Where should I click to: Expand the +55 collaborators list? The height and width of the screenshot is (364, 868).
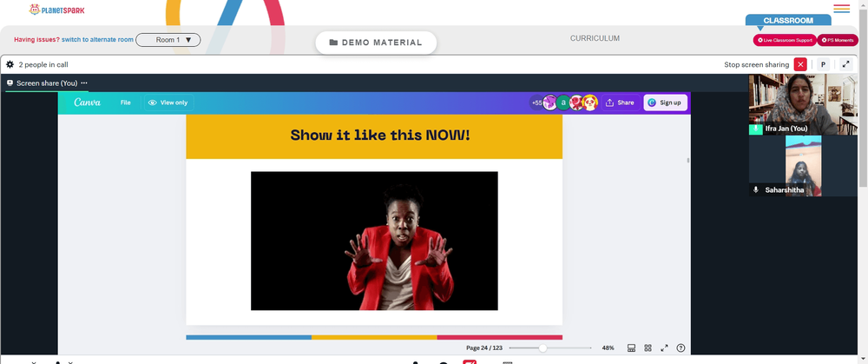pyautogui.click(x=537, y=103)
